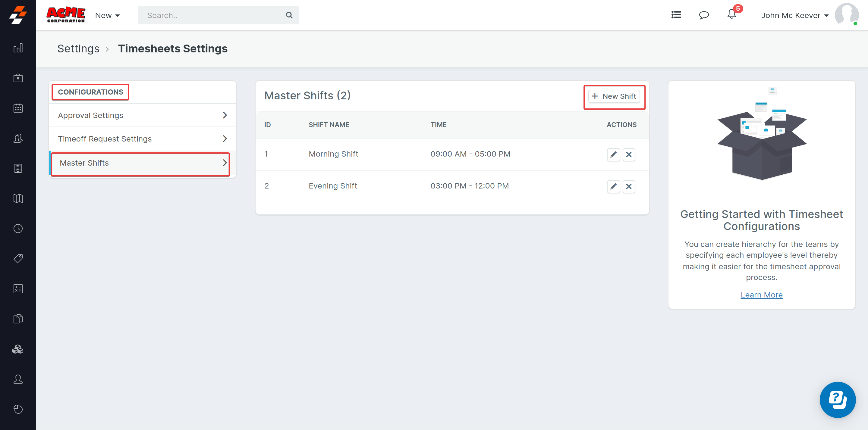Viewport: 868px width, 430px height.
Task: Open John Mc Keever user dropdown
Action: pyautogui.click(x=794, y=15)
